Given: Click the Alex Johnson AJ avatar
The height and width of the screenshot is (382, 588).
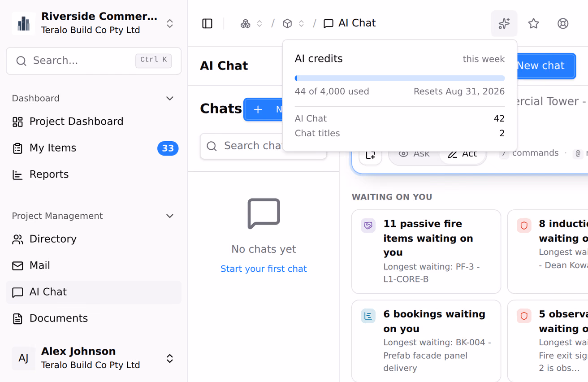Looking at the screenshot, I should [x=24, y=358].
